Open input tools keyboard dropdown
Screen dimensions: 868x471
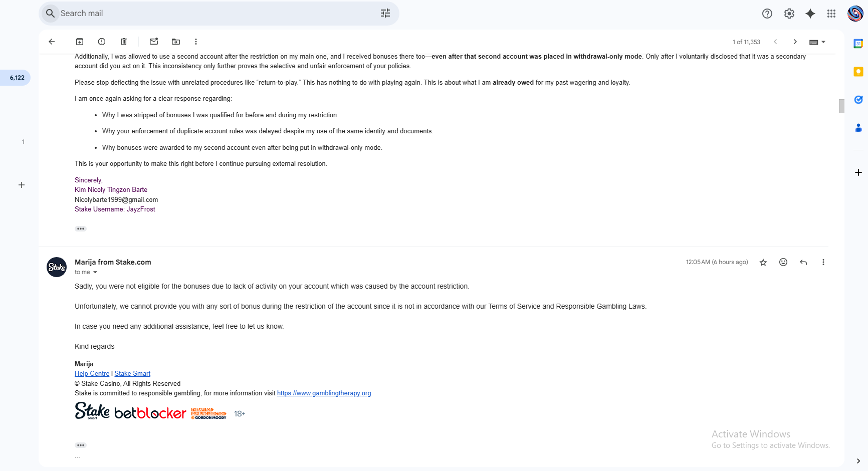tap(817, 42)
